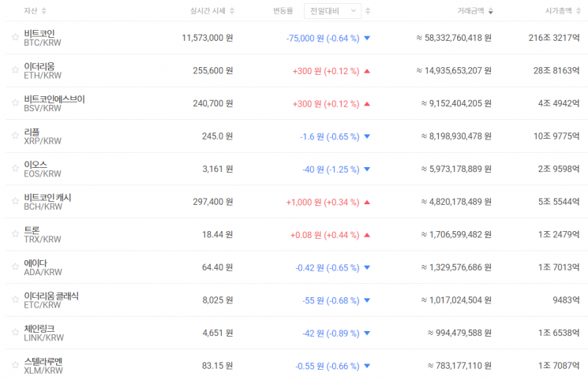
Task: Click the price 64.40 원
Action: click(x=218, y=267)
